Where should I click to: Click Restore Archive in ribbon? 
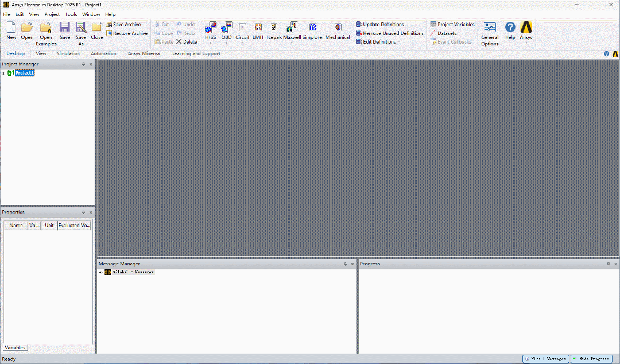127,33
